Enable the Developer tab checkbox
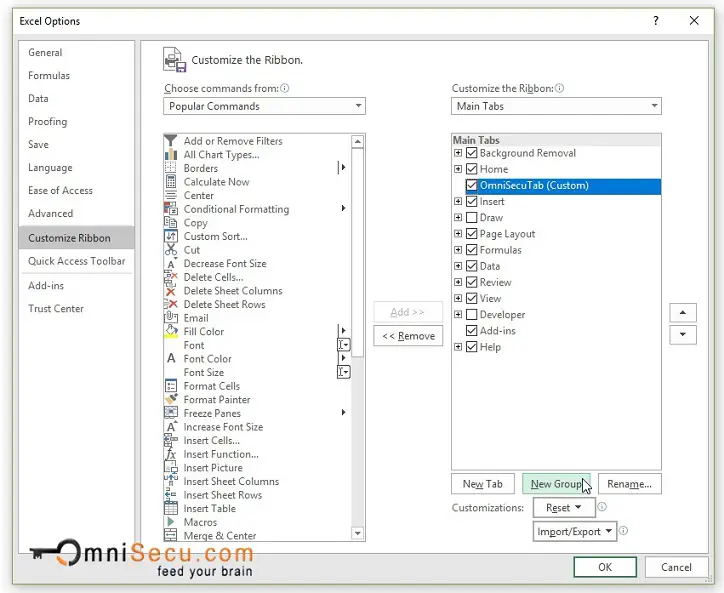 pos(471,315)
